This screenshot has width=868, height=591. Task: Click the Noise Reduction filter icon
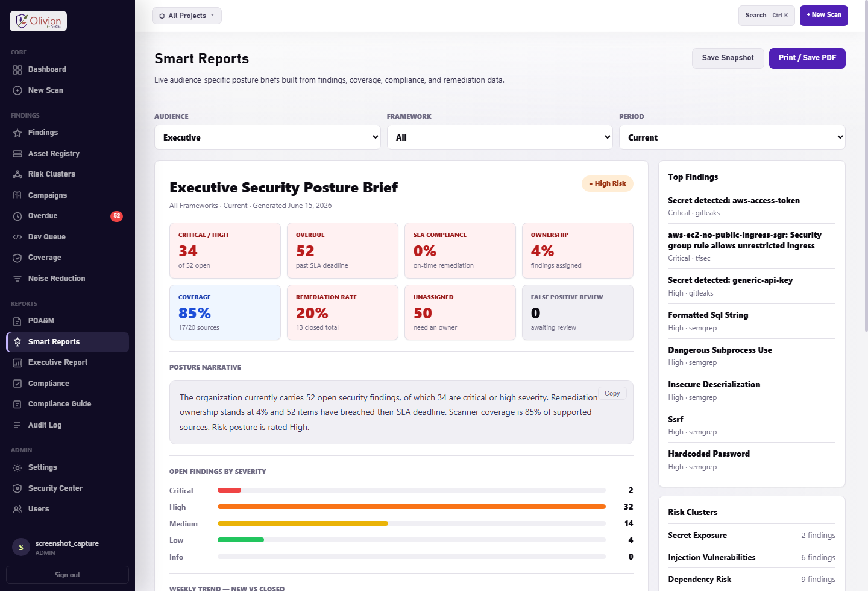pyautogui.click(x=17, y=279)
